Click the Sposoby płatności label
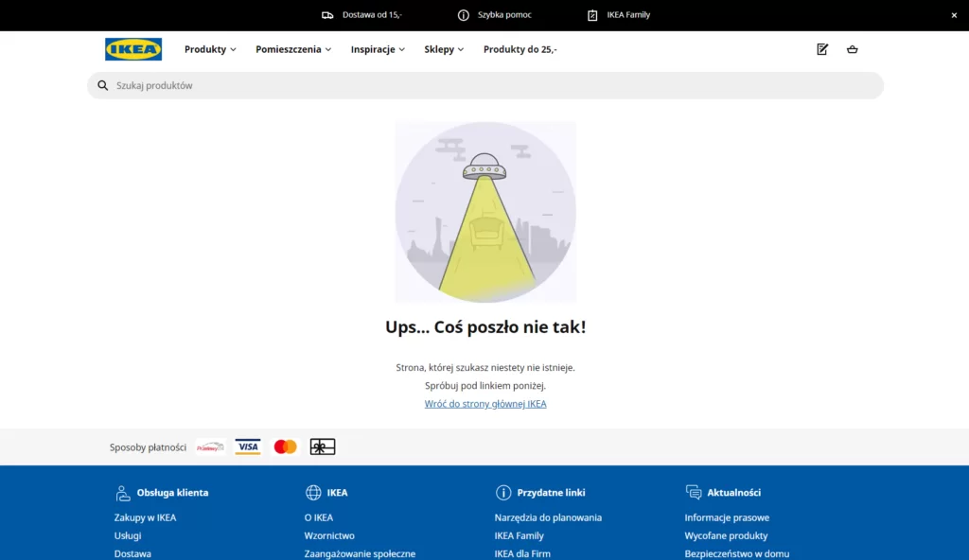The image size is (969, 560). pyautogui.click(x=148, y=446)
